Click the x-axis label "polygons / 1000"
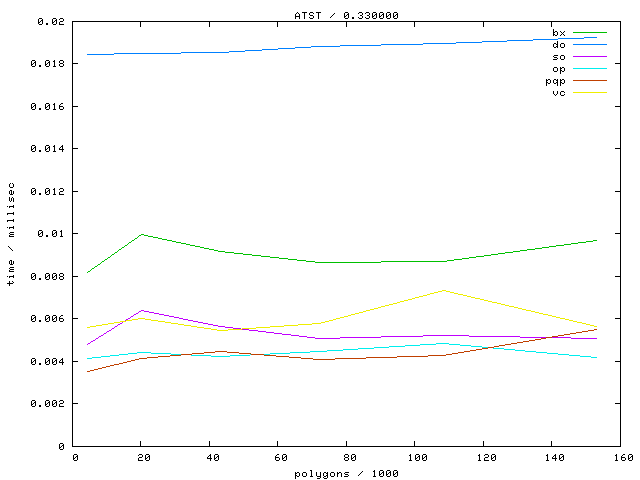The image size is (640, 480). 346,473
